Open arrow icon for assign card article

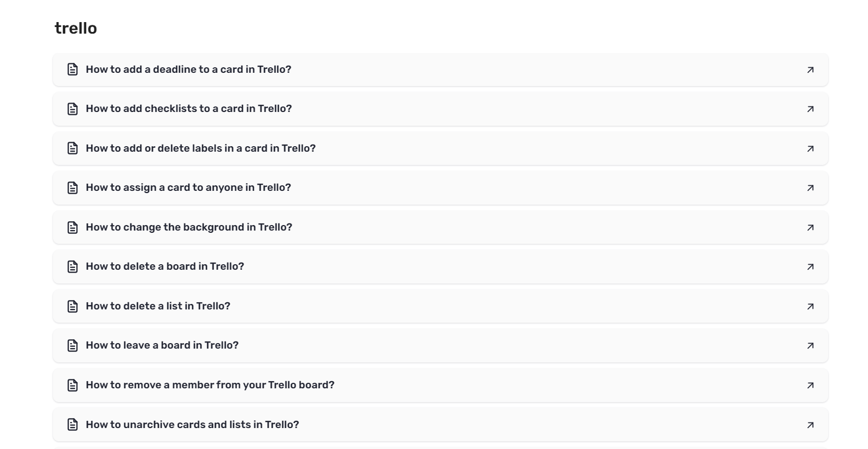click(810, 188)
